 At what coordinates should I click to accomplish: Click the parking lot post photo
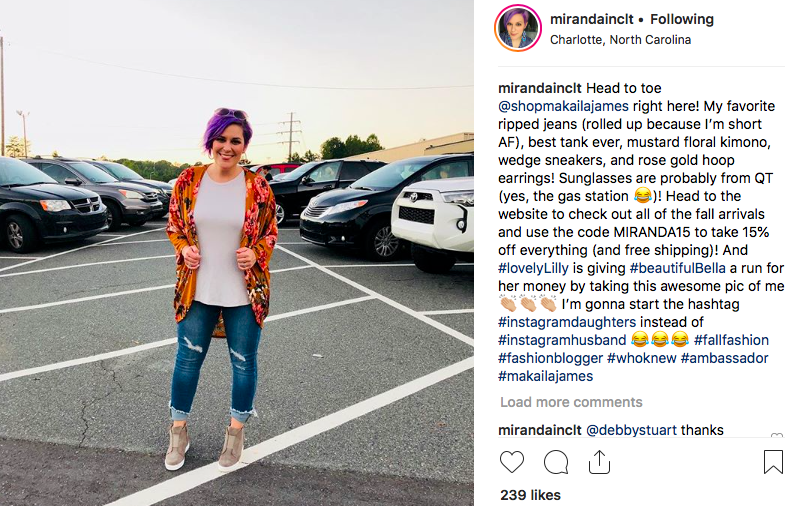pyautogui.click(x=237, y=253)
